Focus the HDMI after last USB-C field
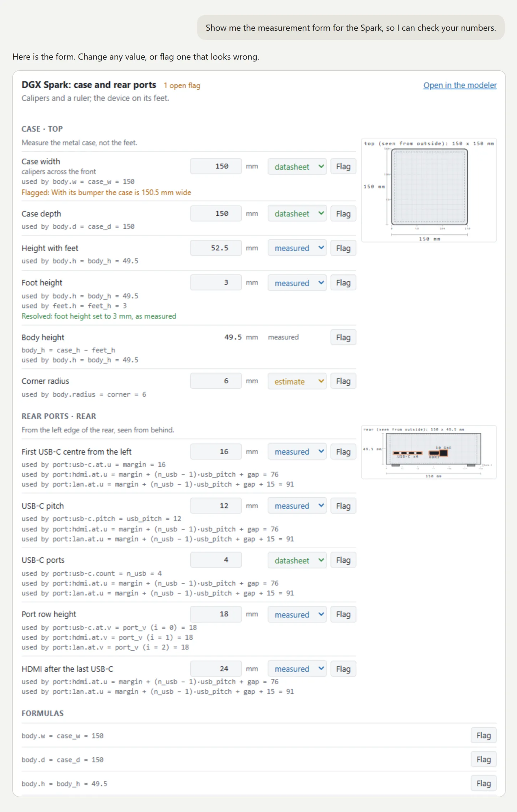The width and height of the screenshot is (517, 812). point(216,668)
